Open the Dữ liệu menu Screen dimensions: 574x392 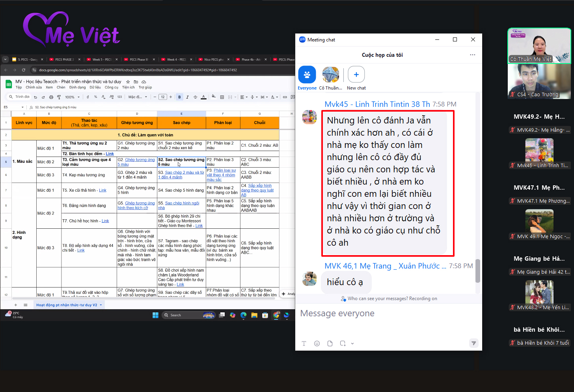(95, 88)
